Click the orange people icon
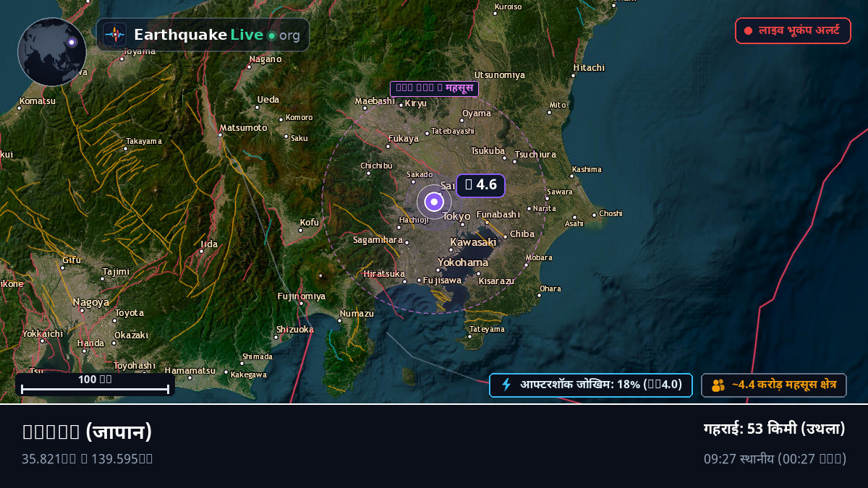The image size is (868, 488). click(x=718, y=385)
